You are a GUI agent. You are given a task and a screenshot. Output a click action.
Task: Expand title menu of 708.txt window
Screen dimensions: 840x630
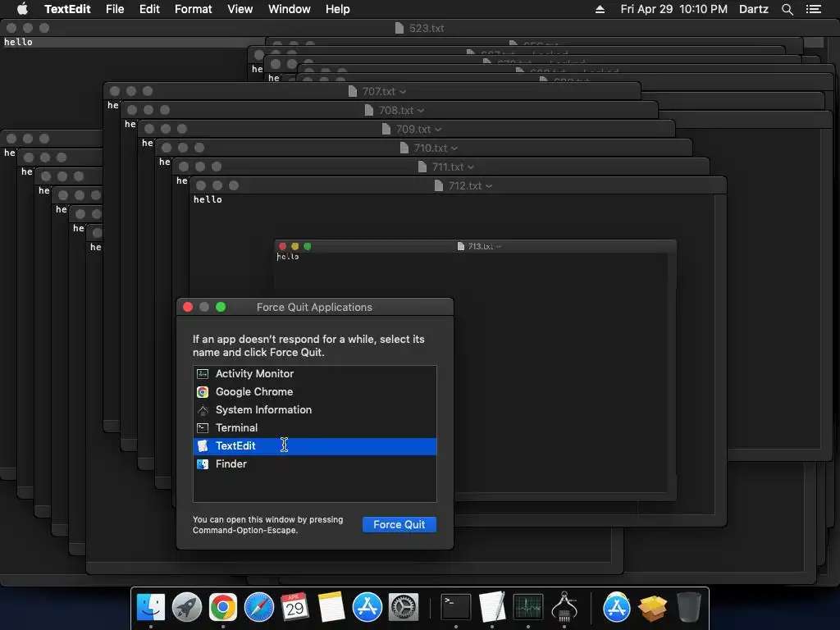coord(421,111)
